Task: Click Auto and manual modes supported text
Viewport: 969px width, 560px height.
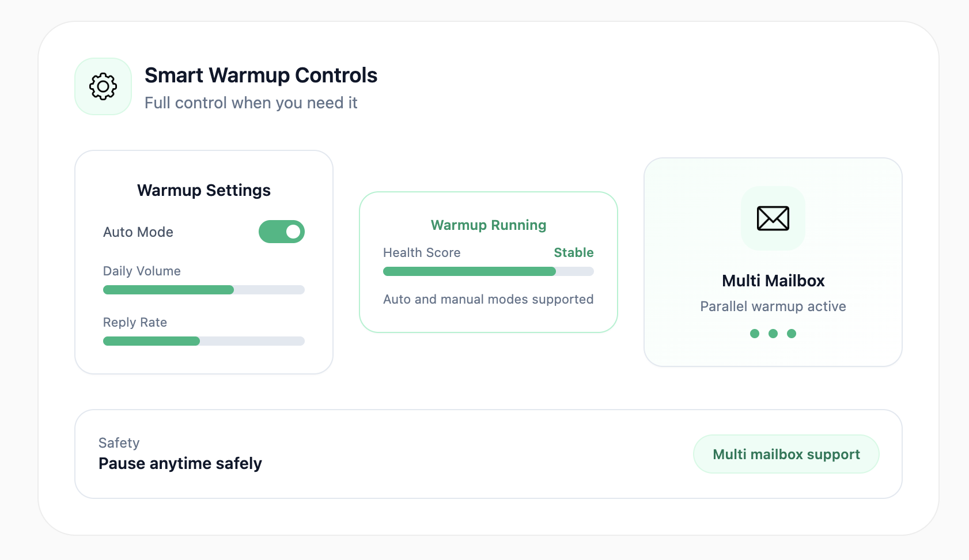Action: click(x=489, y=300)
